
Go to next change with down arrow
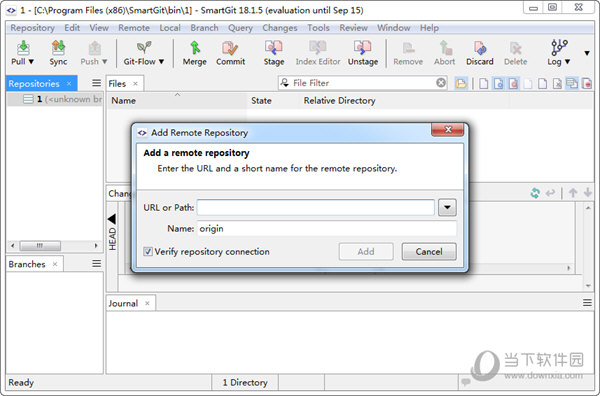(x=588, y=193)
